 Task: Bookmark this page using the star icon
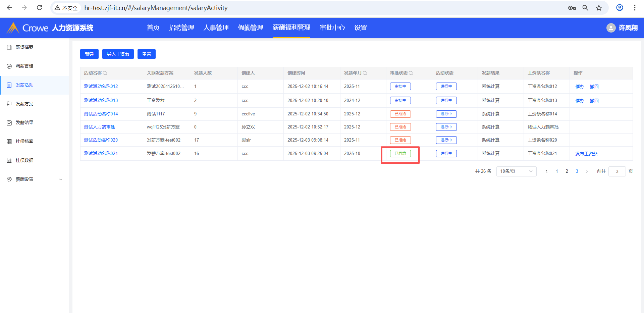[599, 8]
